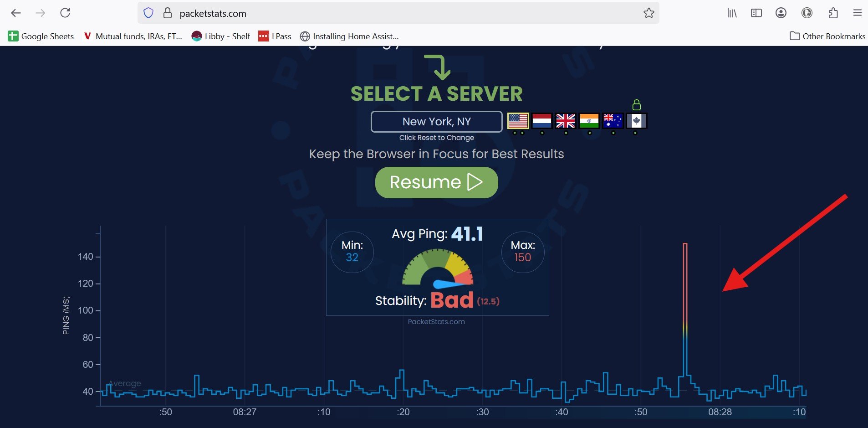Choose the United Kingdom flag server

[566, 121]
